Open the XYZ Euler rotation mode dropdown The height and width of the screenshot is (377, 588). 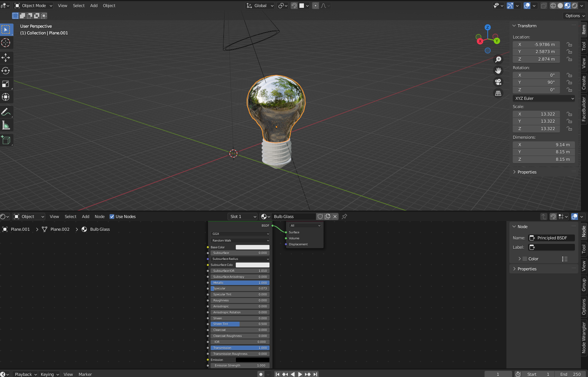click(x=544, y=98)
